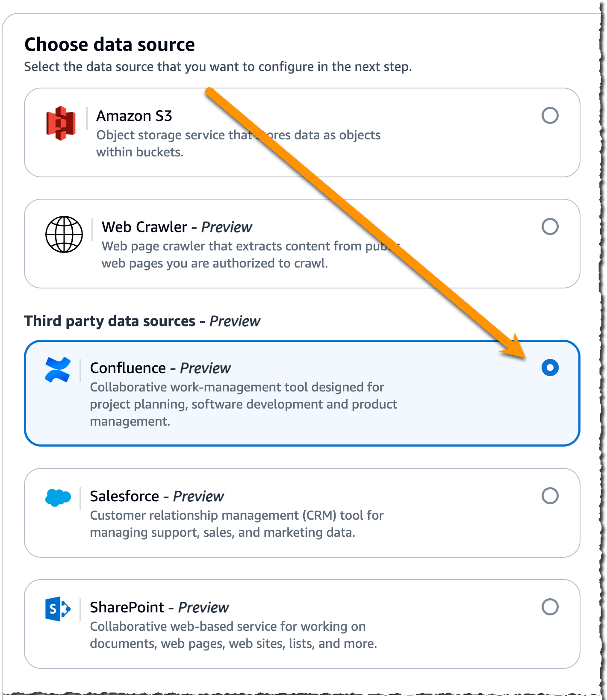Click the Amazon S3 label text

pos(134,115)
